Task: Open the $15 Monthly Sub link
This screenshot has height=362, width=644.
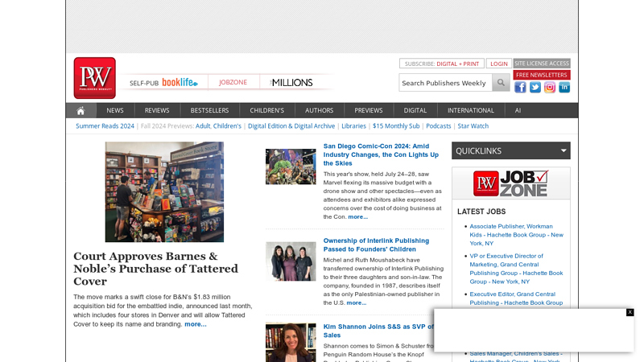Action: 396,126
